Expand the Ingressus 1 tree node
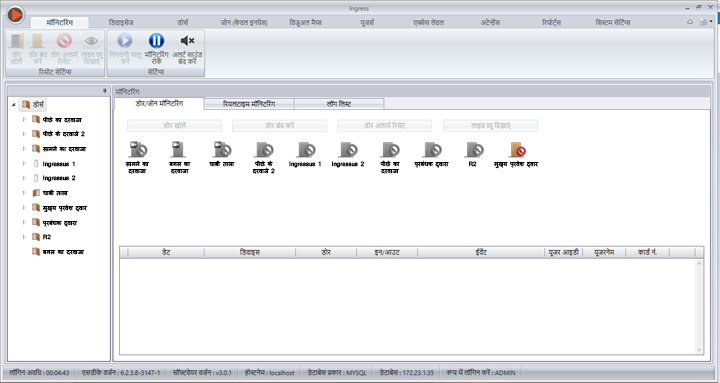This screenshot has width=720, height=383. tap(24, 163)
